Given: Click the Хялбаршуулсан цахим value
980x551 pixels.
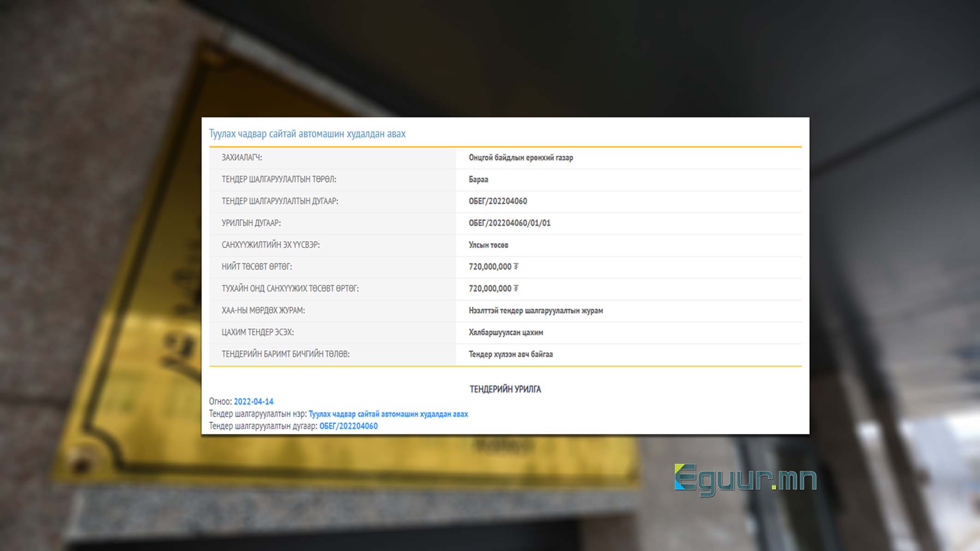Looking at the screenshot, I should (x=506, y=332).
